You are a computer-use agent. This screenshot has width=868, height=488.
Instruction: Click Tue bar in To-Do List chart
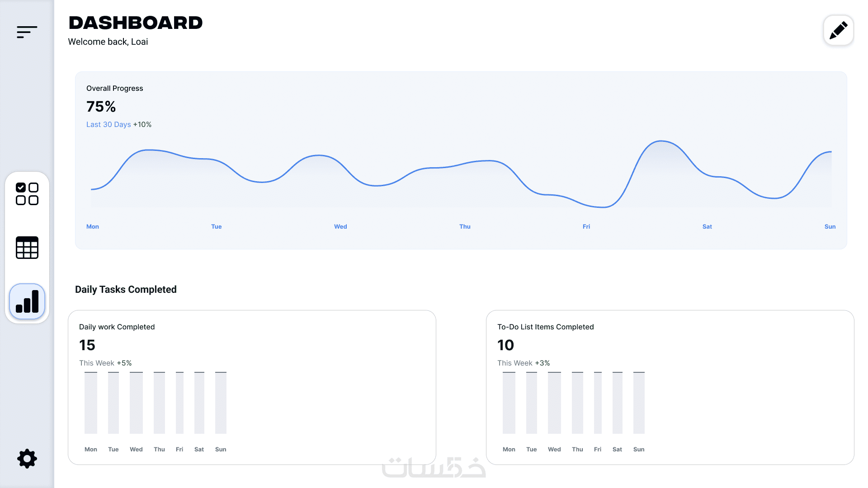tap(532, 403)
